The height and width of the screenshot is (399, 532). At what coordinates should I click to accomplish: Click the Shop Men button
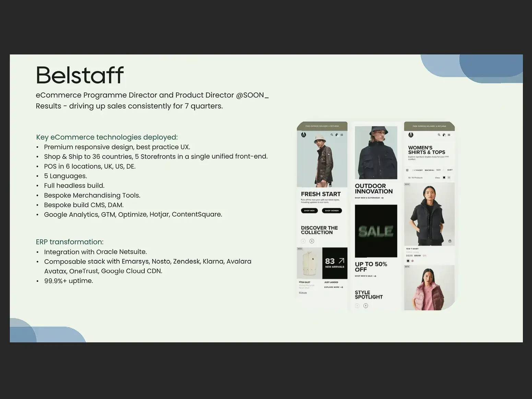[x=309, y=210]
